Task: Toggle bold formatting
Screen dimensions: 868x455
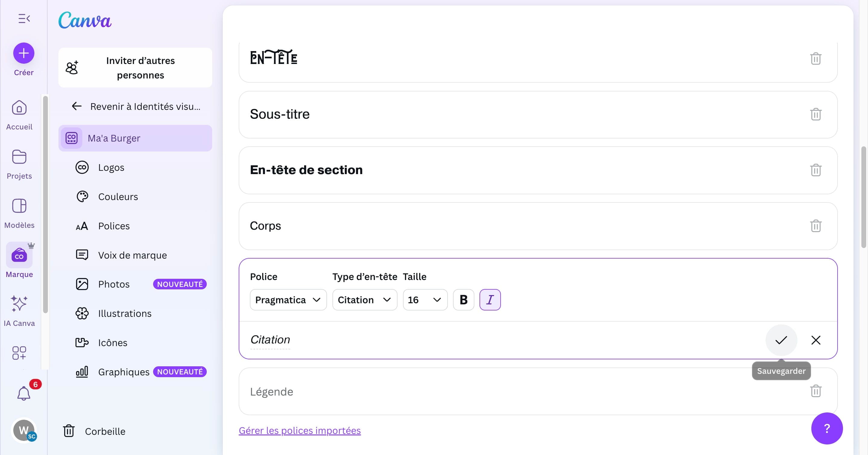Action: click(463, 300)
